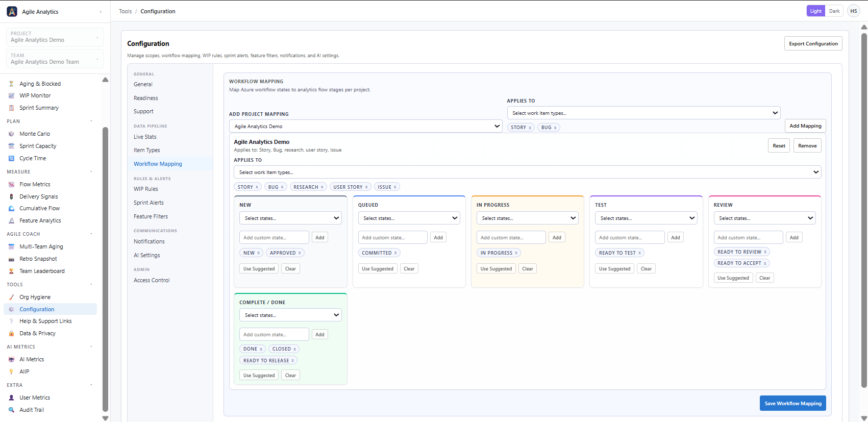
Task: Click the User Metrics icon
Action: tap(11, 398)
